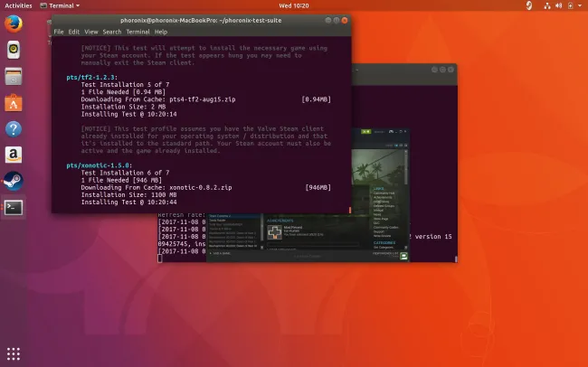This screenshot has width=588, height=367.
Task: Expand the Terminal app menu in top bar
Action: [x=64, y=5]
